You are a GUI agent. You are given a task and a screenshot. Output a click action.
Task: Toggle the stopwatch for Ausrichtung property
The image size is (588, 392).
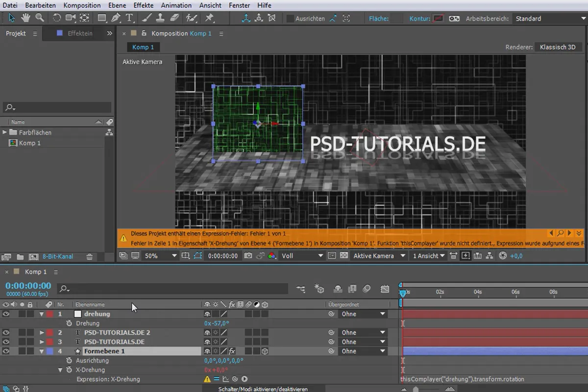(69, 361)
